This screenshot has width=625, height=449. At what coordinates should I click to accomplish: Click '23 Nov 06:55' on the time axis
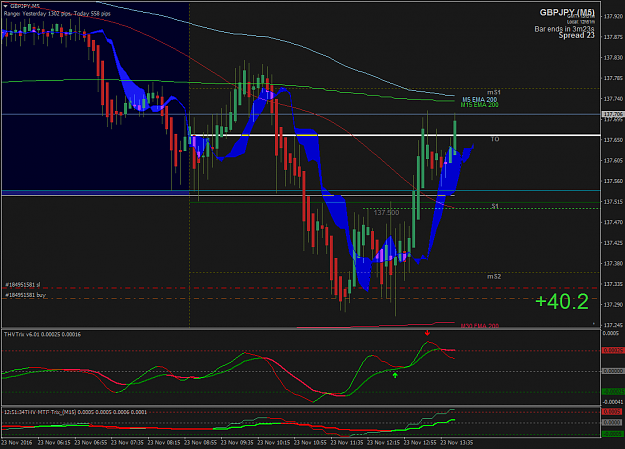(x=90, y=443)
